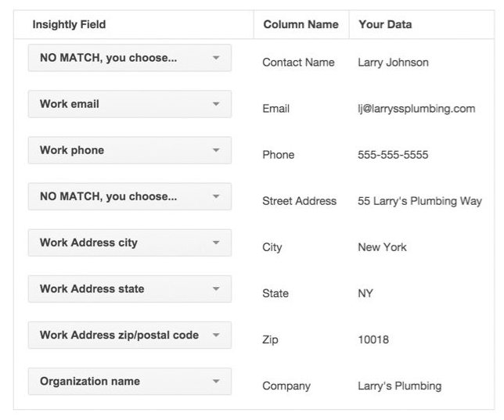Click the 55 Larry's Plumbing Way value

tap(419, 201)
